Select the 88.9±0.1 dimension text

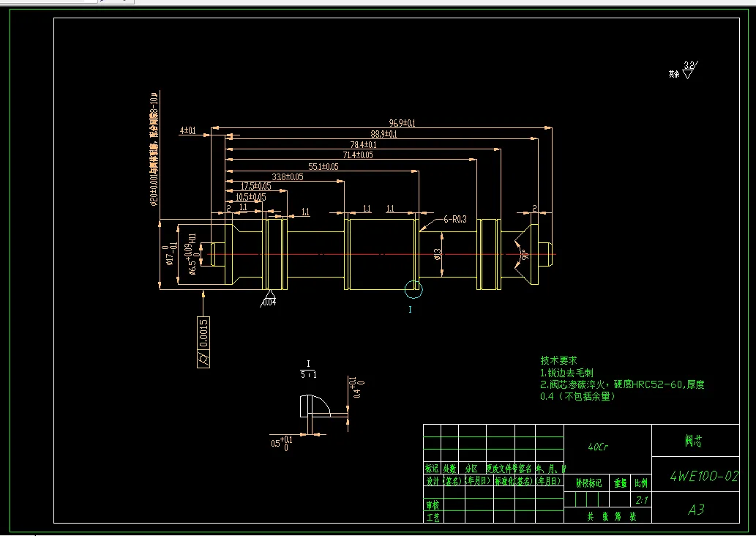383,134
